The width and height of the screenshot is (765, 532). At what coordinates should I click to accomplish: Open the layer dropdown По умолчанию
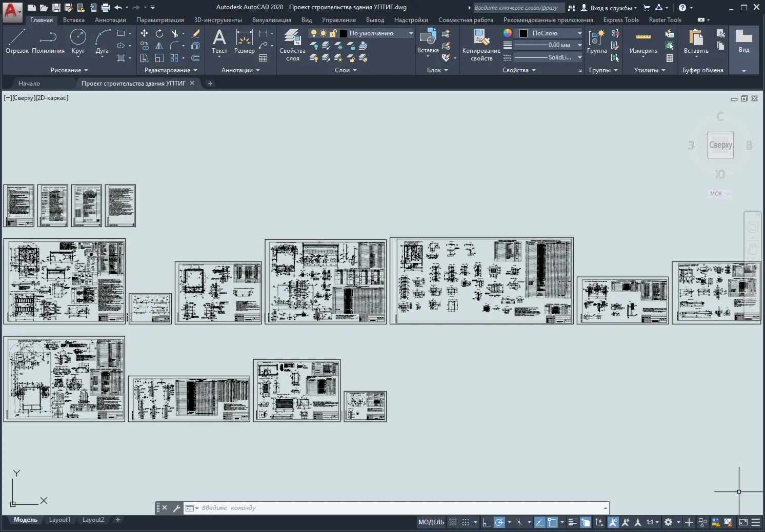361,33
